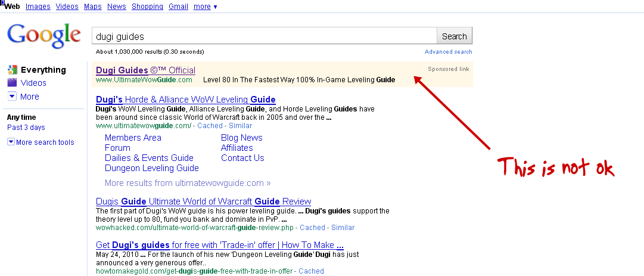Image resolution: width=644 pixels, height=276 pixels.
Task: Click 'More results from ultimatewowguide.com »'
Action: click(x=188, y=183)
